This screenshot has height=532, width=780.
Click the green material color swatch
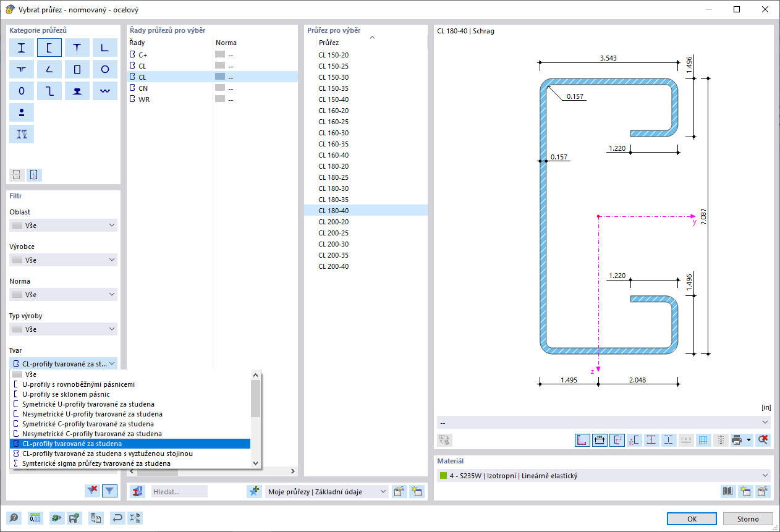[443, 476]
